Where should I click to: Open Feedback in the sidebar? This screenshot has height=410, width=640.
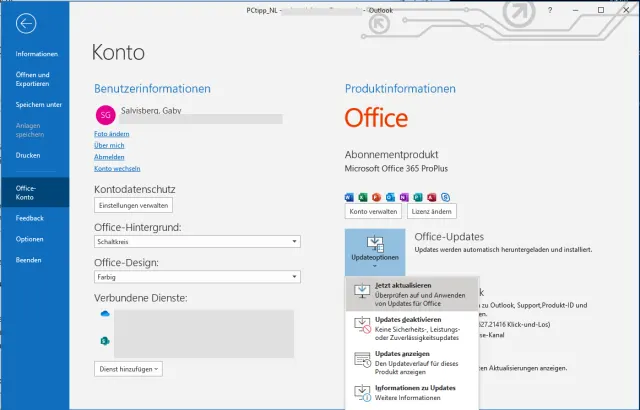29,218
